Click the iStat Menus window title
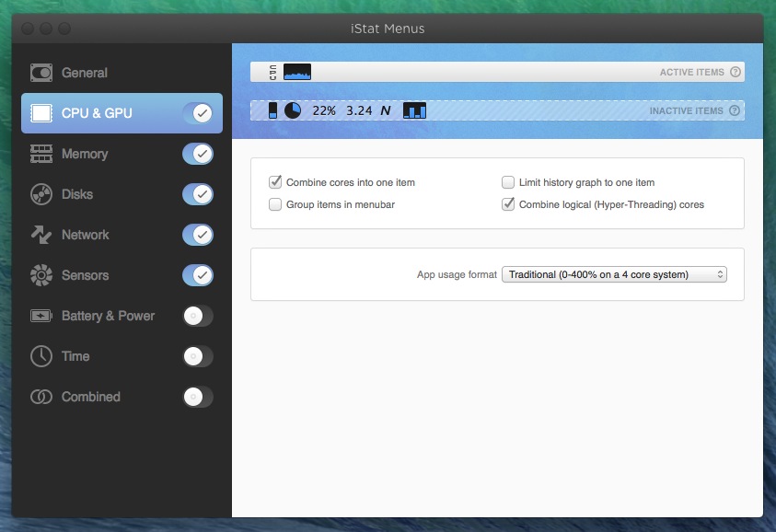Image resolution: width=776 pixels, height=532 pixels. pos(388,29)
